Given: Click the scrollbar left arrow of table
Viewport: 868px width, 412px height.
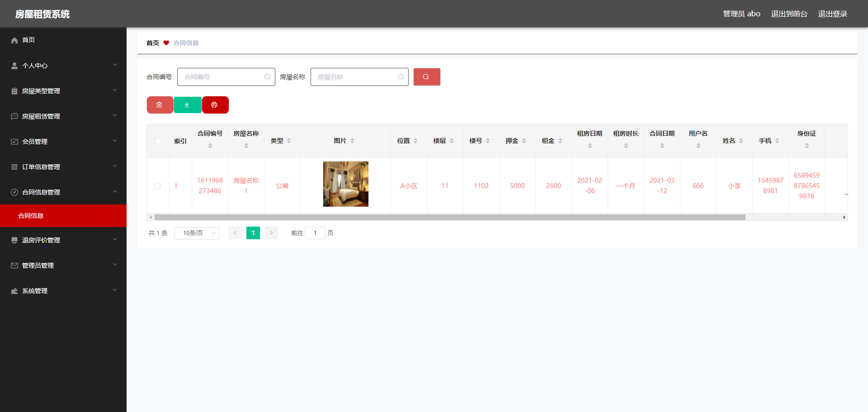Looking at the screenshot, I should [151, 218].
